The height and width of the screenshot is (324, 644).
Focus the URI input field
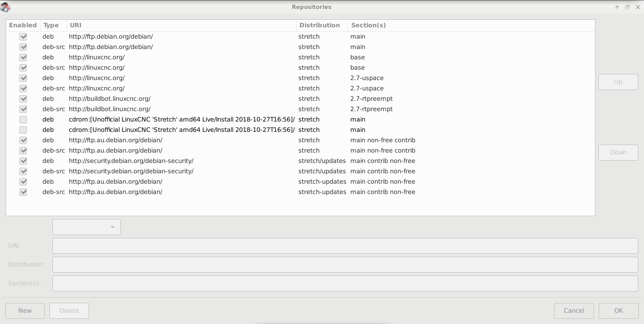[x=345, y=246]
